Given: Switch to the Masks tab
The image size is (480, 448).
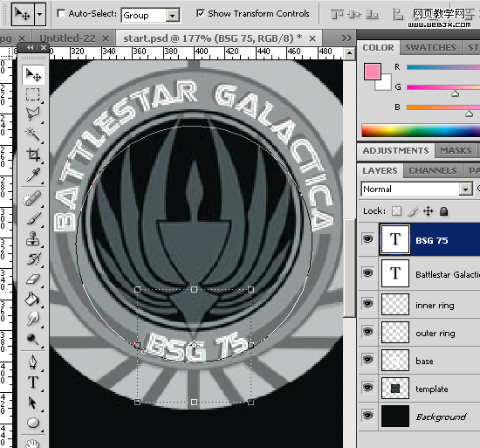Looking at the screenshot, I should click(x=456, y=151).
